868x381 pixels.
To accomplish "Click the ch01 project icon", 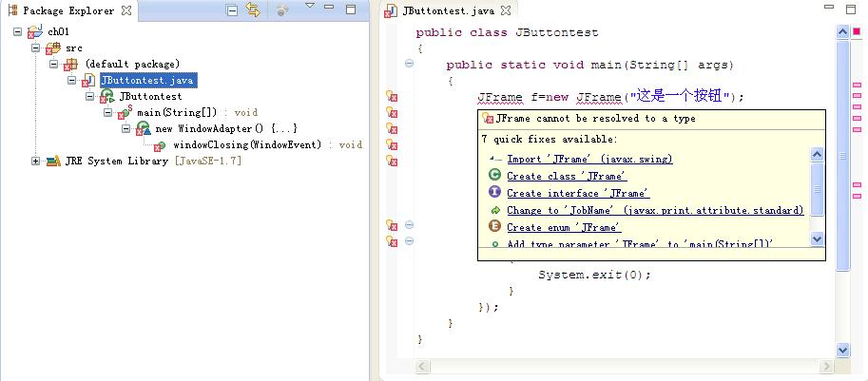I will pyautogui.click(x=35, y=31).
